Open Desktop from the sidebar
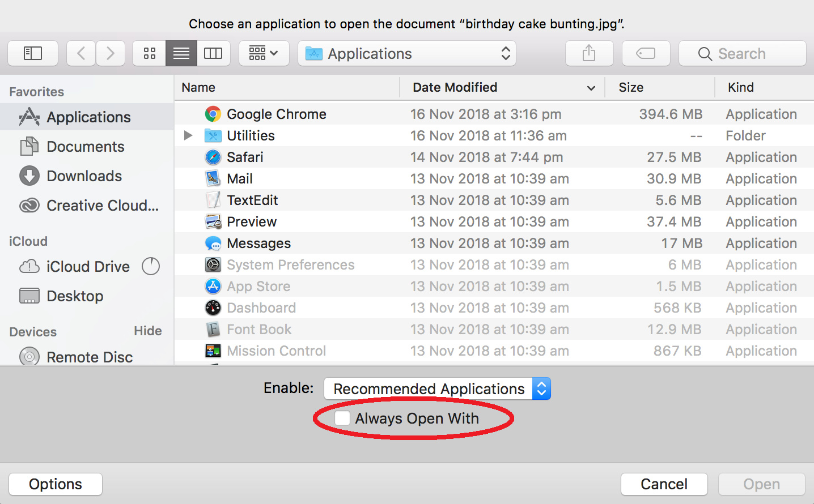 point(87,296)
